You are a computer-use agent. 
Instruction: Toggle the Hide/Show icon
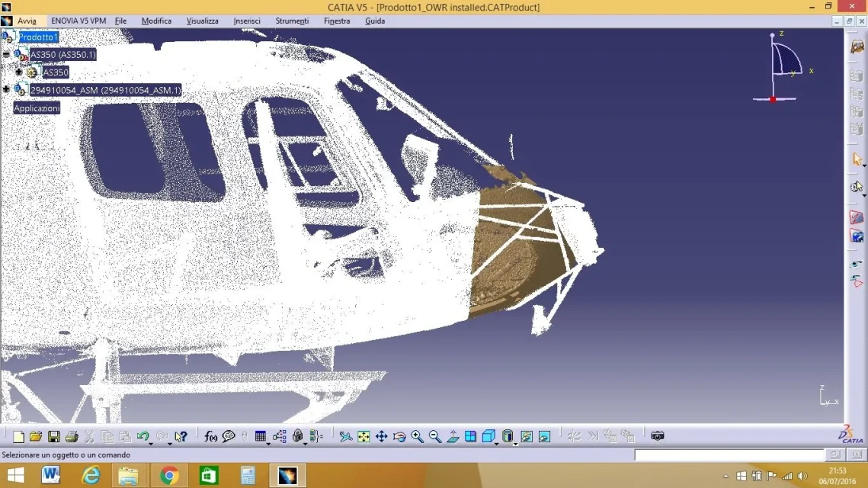(527, 436)
